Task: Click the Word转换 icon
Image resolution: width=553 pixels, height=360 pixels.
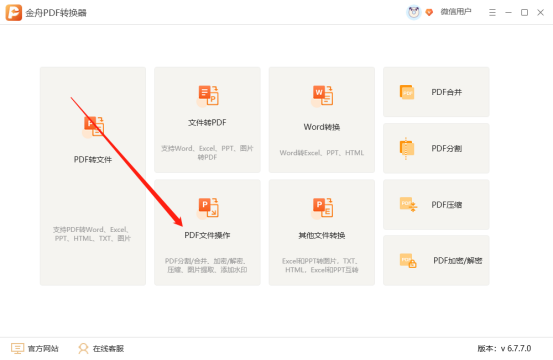Action: 322,96
